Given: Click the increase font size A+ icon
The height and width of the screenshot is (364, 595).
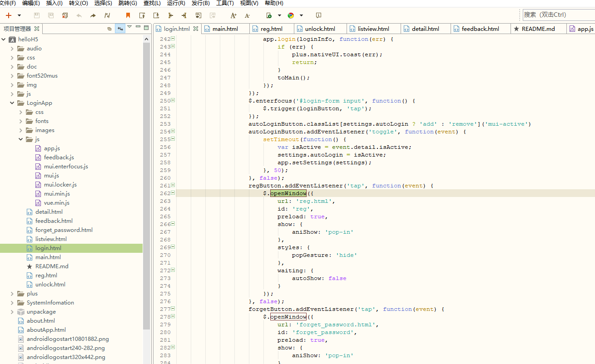Looking at the screenshot, I should pos(233,15).
